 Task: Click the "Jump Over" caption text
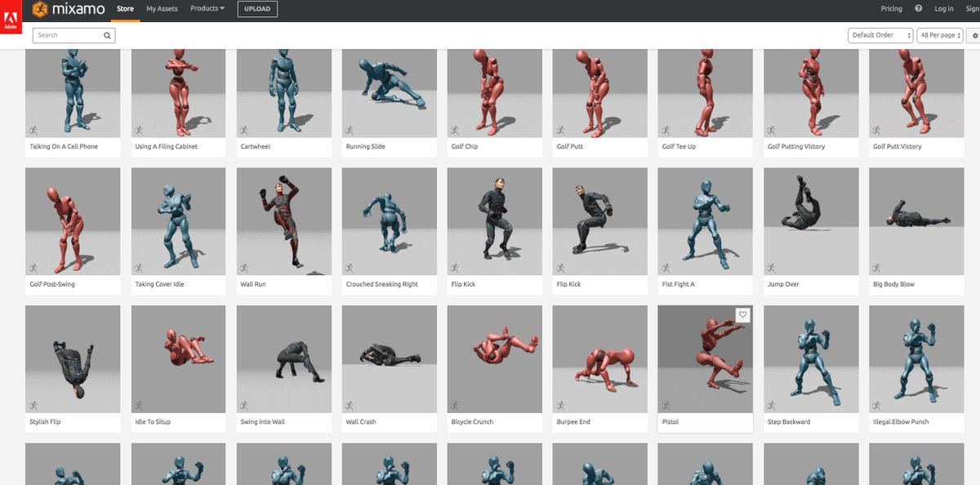click(784, 284)
